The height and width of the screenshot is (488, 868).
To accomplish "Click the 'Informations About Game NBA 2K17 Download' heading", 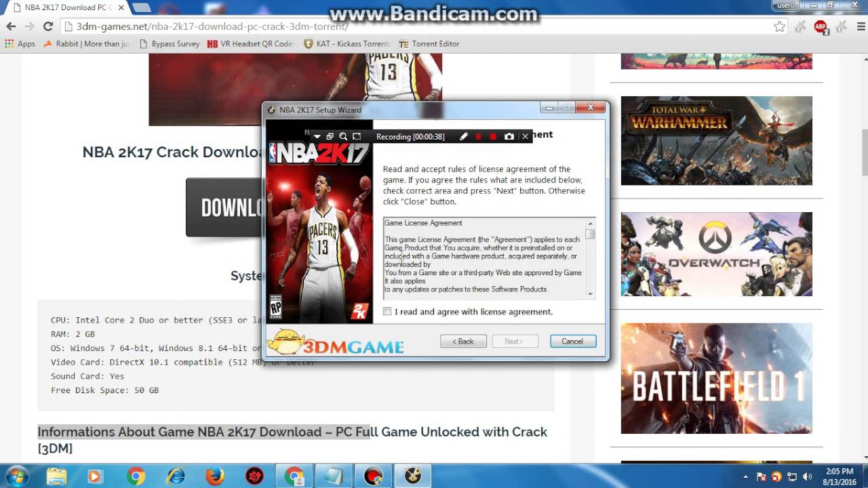I will [x=292, y=440].
